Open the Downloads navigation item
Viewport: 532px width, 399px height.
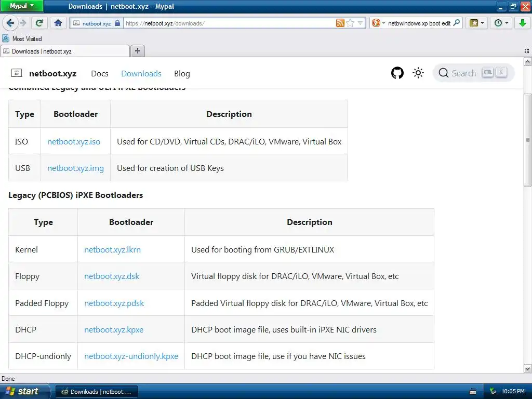[141, 74]
